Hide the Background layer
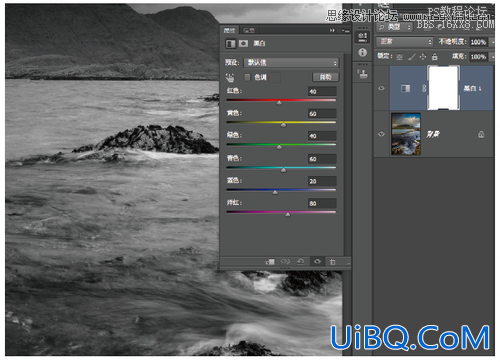 pos(382,134)
